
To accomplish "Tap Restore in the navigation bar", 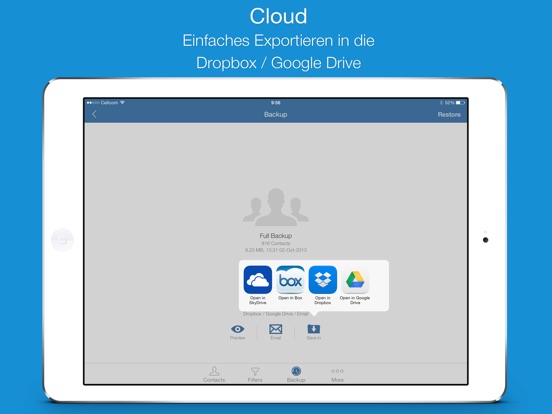I will click(449, 115).
